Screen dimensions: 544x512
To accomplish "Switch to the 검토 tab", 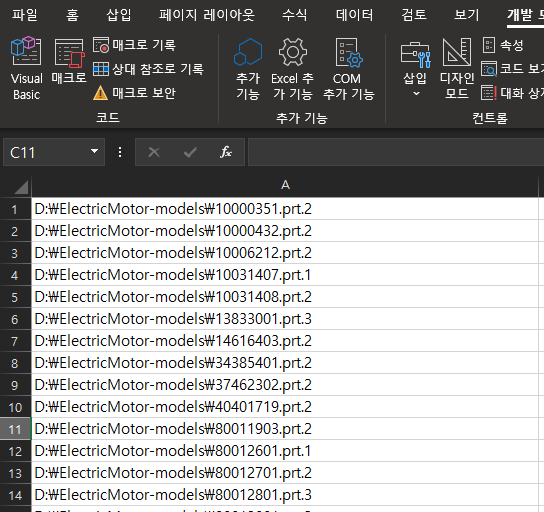I will tap(414, 15).
